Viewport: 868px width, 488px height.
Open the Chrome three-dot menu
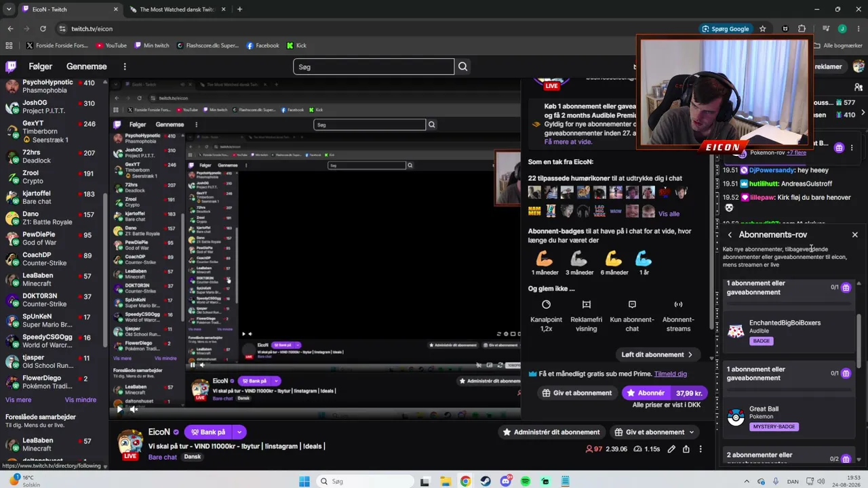pyautogui.click(x=858, y=28)
